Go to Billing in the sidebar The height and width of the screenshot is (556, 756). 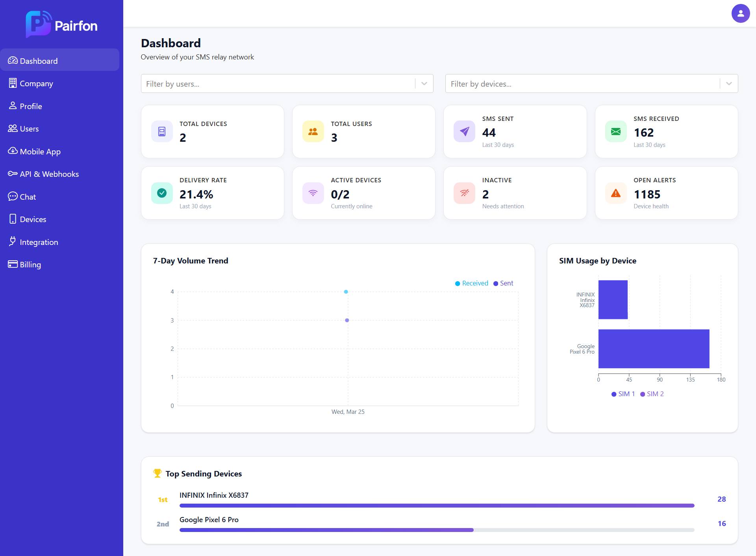pyautogui.click(x=30, y=265)
